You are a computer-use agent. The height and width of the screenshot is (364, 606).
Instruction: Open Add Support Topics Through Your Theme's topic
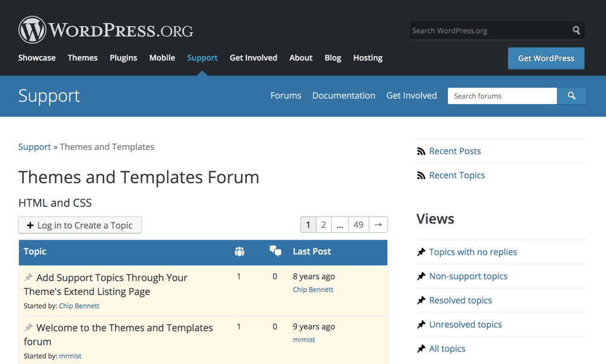[105, 284]
